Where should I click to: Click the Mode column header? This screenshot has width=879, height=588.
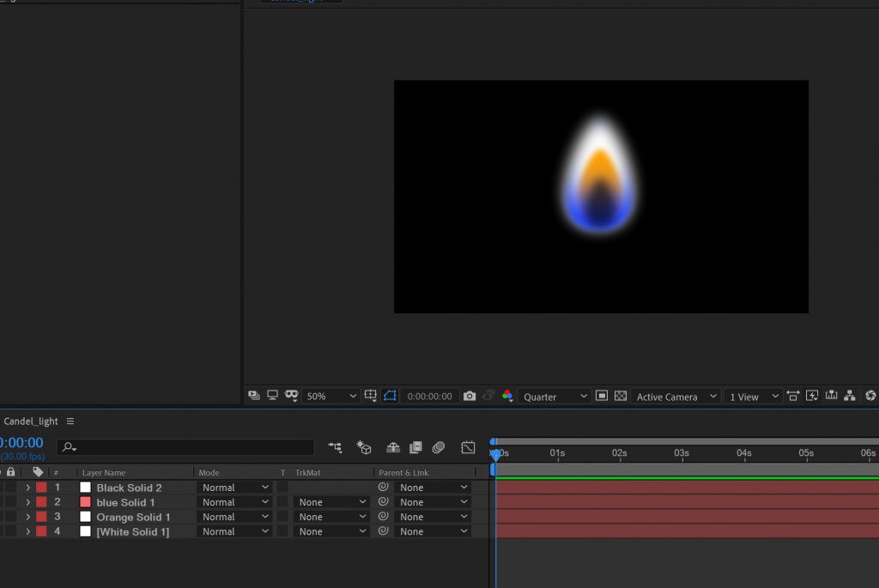[x=209, y=472]
